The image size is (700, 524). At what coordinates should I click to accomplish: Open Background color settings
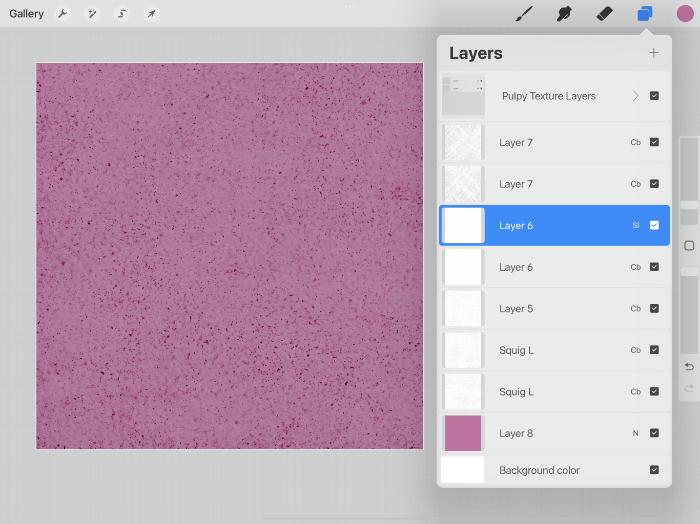[x=554, y=470]
